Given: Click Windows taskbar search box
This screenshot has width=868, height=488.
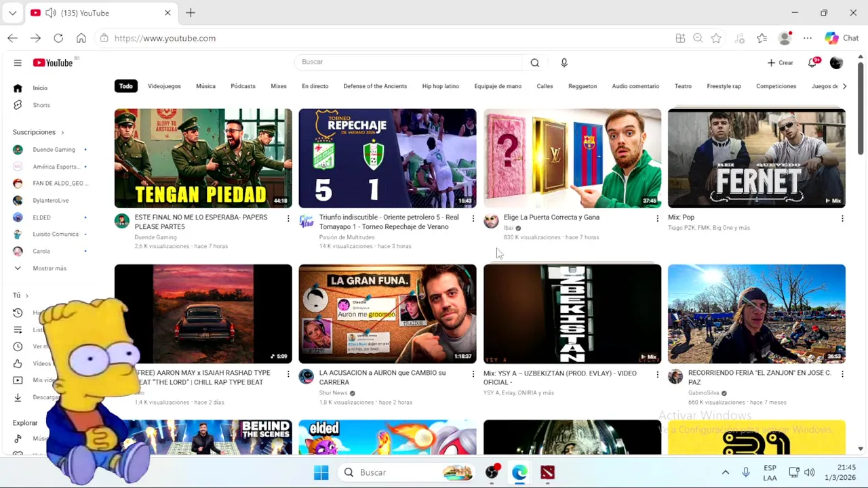Looking at the screenshot, I should click(x=407, y=472).
